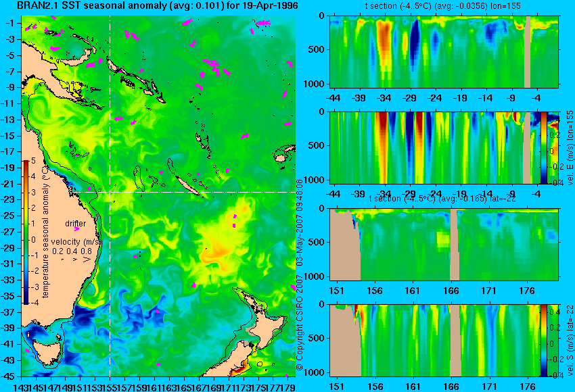Open the vel. S lat=-22 section plot

point(444,341)
